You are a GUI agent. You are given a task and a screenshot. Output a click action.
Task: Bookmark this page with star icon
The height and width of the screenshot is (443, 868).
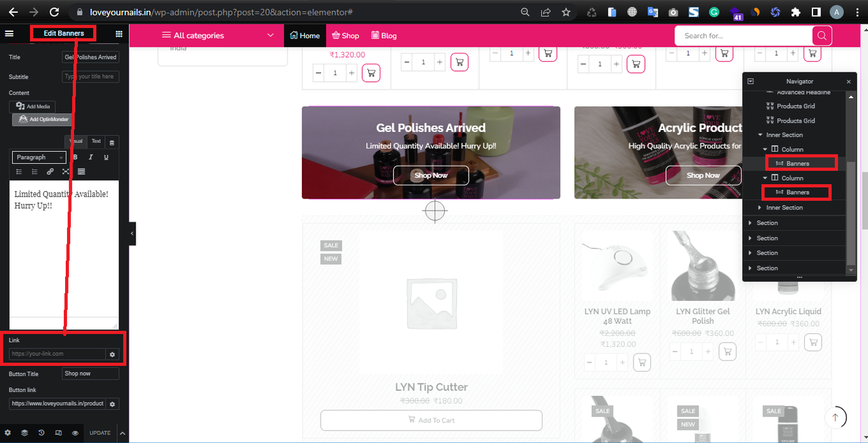coord(566,12)
